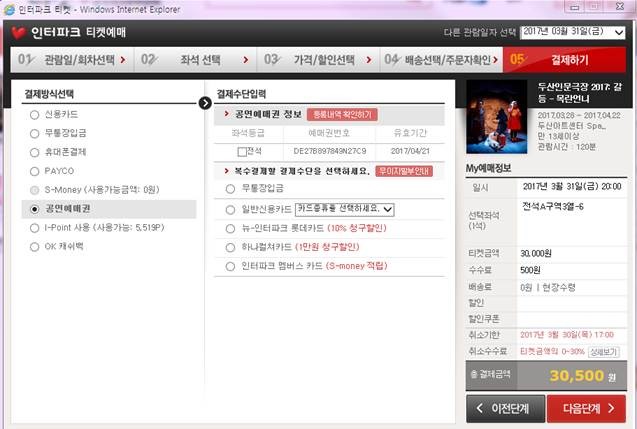637x429 pixels.
Task: Select the 신용카드 payment radio button
Action: click(35, 115)
